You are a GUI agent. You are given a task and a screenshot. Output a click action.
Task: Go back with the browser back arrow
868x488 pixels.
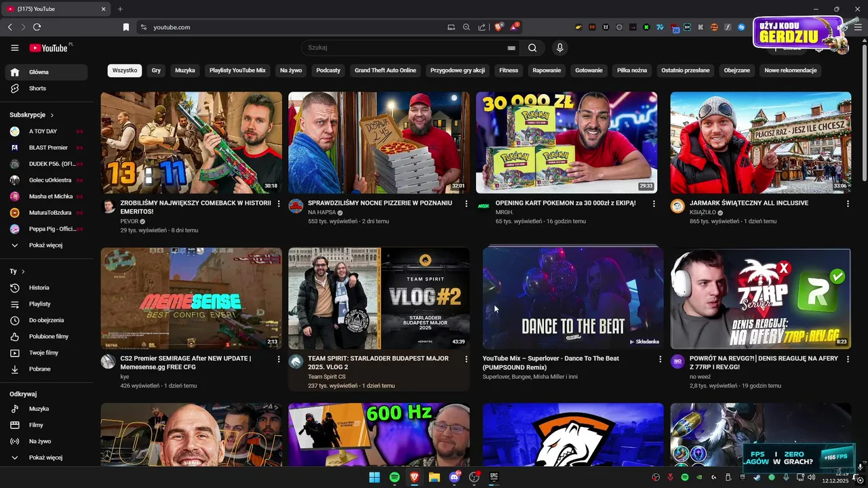click(9, 27)
